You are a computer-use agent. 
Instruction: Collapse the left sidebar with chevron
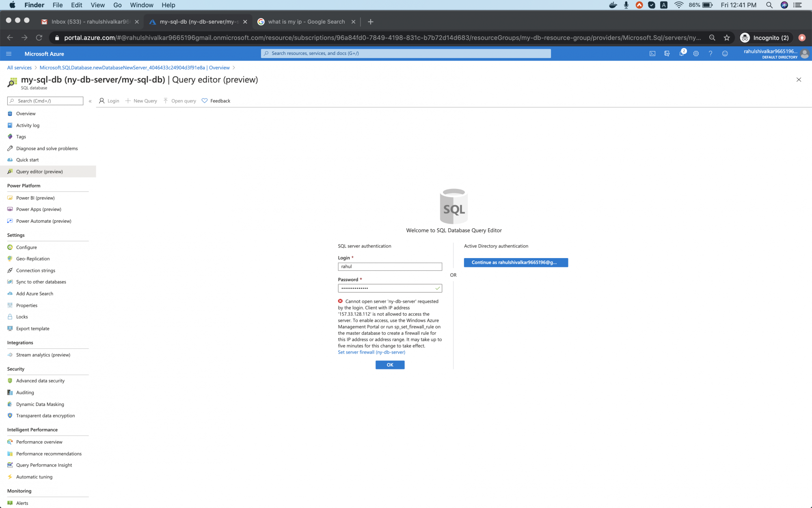90,101
